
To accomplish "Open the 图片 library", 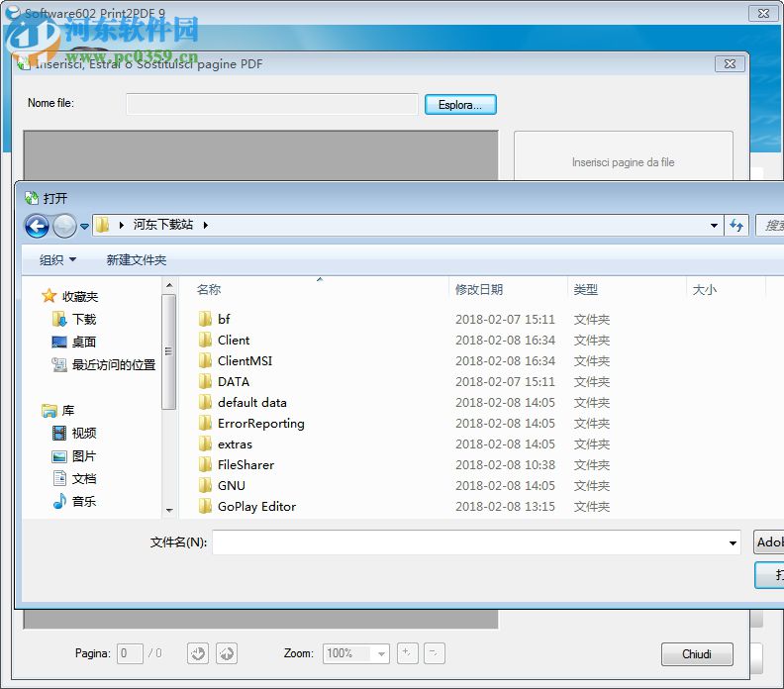I will pos(74,456).
